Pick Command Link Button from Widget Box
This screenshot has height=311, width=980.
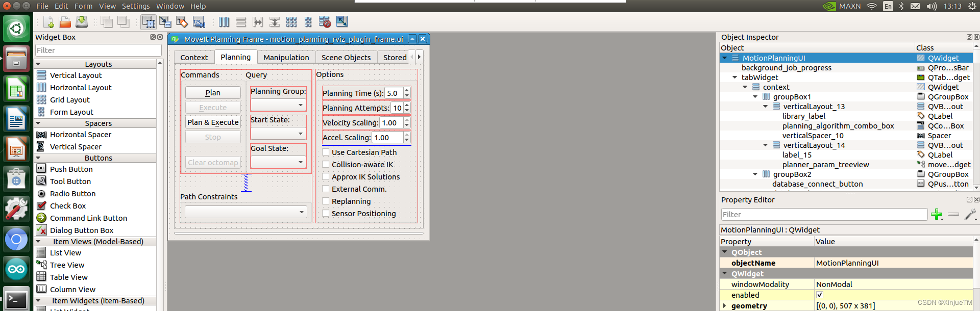click(x=88, y=218)
